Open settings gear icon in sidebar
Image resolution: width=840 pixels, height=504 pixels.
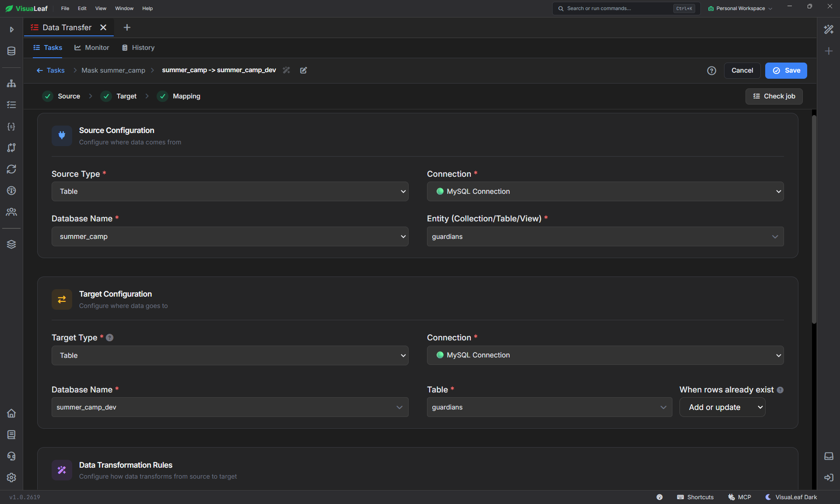[11, 477]
